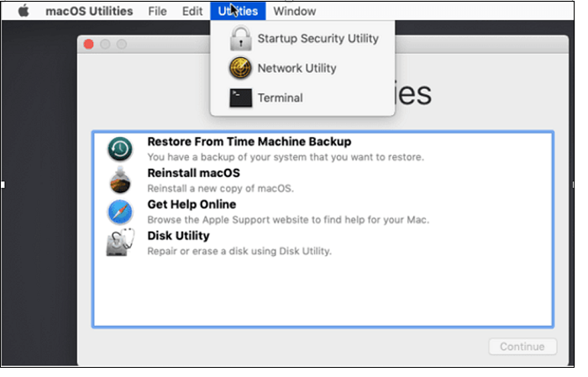Select the Reinstall macOS installer icon
This screenshot has width=588, height=377.
pos(120,181)
